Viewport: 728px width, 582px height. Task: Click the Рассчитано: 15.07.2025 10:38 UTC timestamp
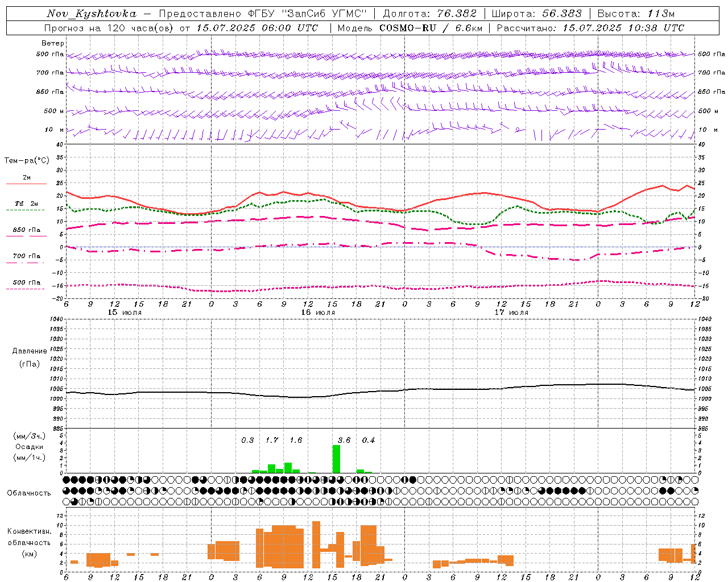click(590, 28)
